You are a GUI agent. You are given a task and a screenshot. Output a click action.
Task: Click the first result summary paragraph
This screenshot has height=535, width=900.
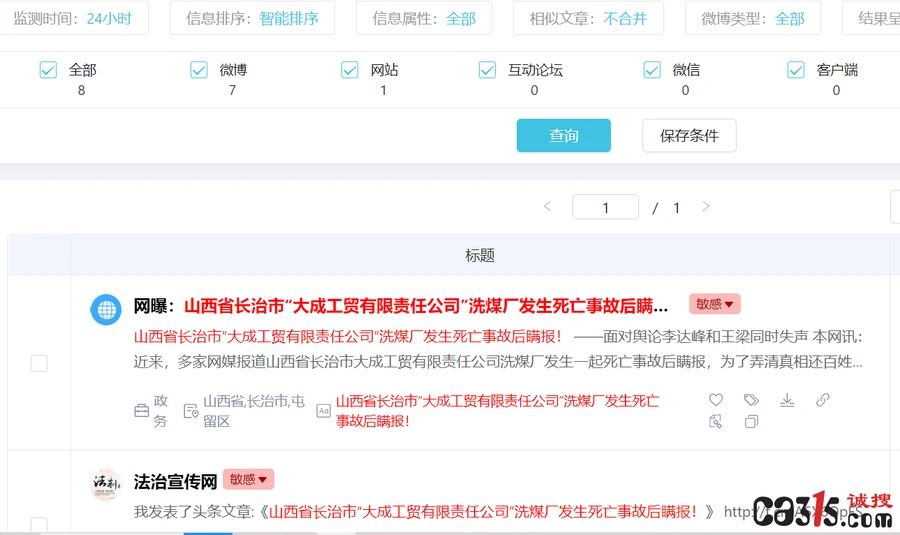pyautogui.click(x=498, y=349)
